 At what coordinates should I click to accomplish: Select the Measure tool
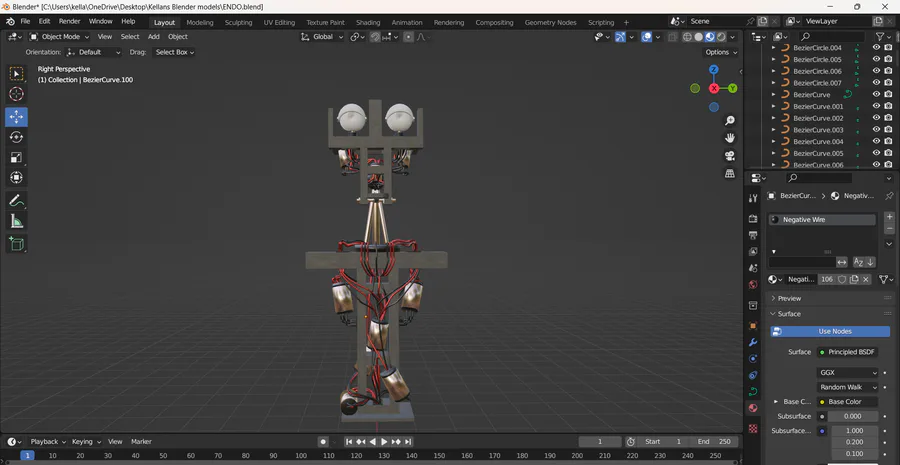pos(16,221)
